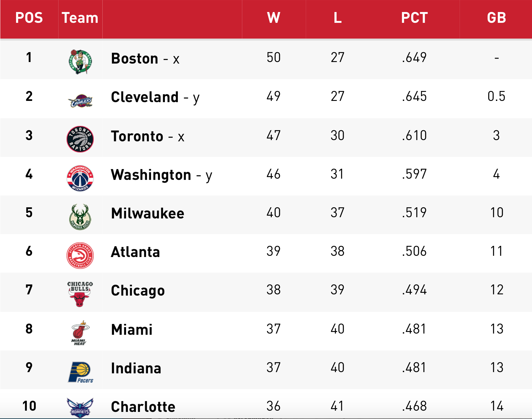Open the Toronto Raptors logo

point(80,139)
